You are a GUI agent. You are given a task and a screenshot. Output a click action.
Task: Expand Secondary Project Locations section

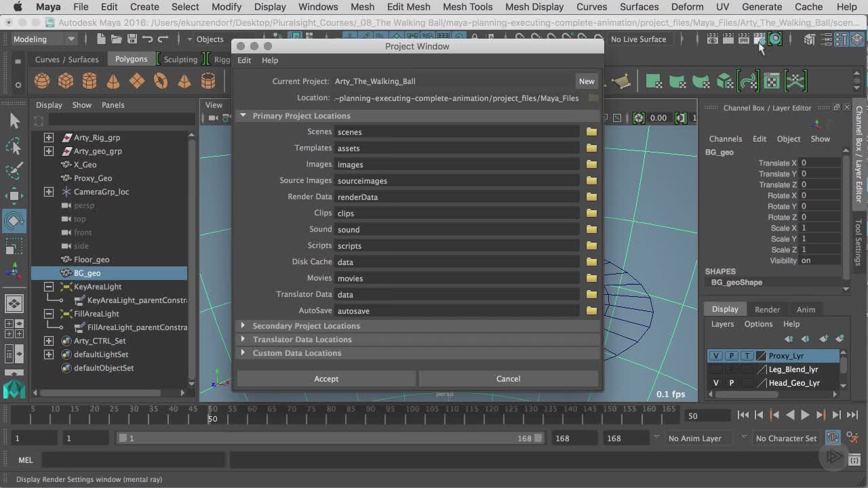coord(243,326)
